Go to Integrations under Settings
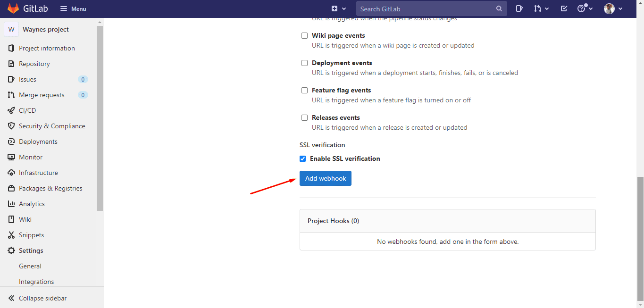 pyautogui.click(x=36, y=282)
